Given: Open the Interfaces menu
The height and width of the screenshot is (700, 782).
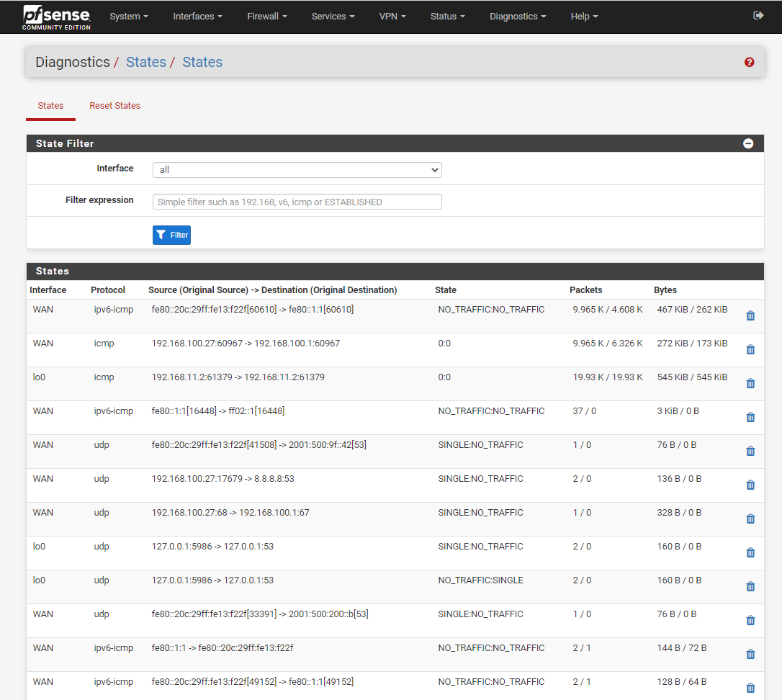Looking at the screenshot, I should point(197,17).
